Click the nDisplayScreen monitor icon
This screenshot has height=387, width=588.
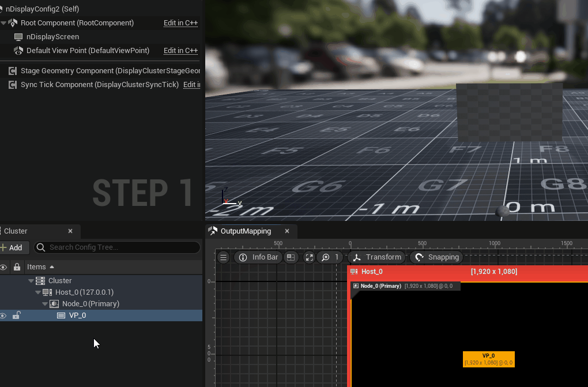[x=18, y=37]
